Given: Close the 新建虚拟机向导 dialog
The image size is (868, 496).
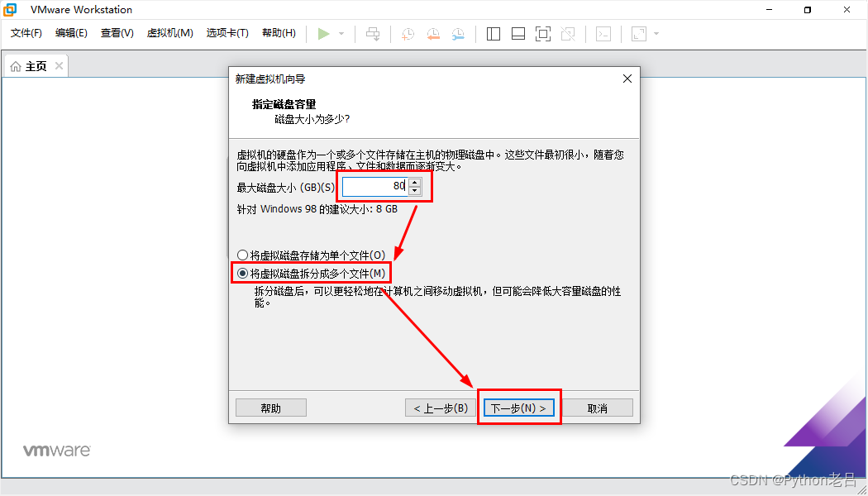Looking at the screenshot, I should [627, 79].
